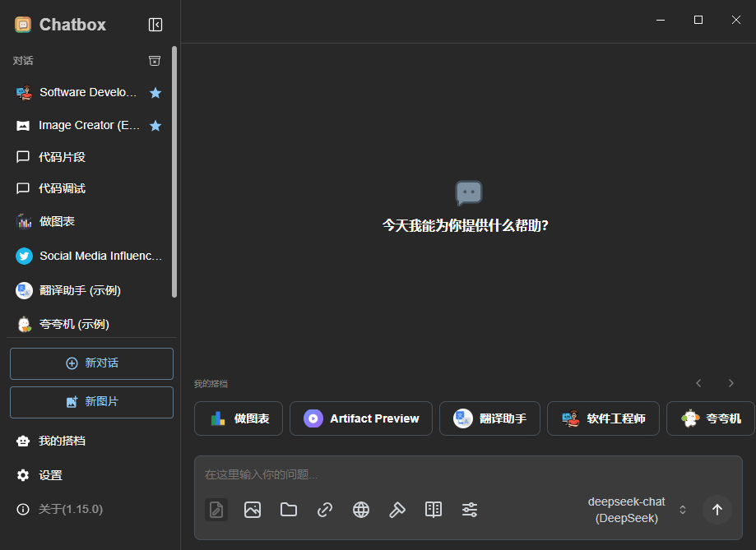Select the image attachment icon
The height and width of the screenshot is (550, 756).
click(253, 510)
